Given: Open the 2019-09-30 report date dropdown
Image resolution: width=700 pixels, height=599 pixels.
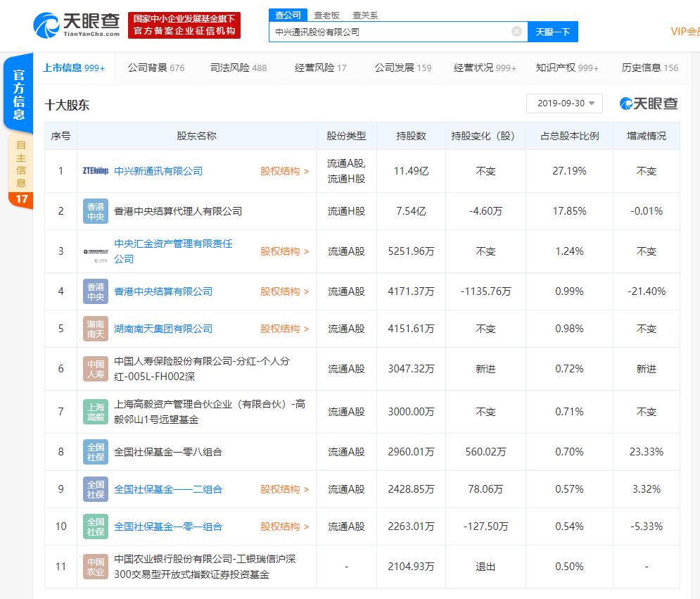Looking at the screenshot, I should pyautogui.click(x=564, y=103).
